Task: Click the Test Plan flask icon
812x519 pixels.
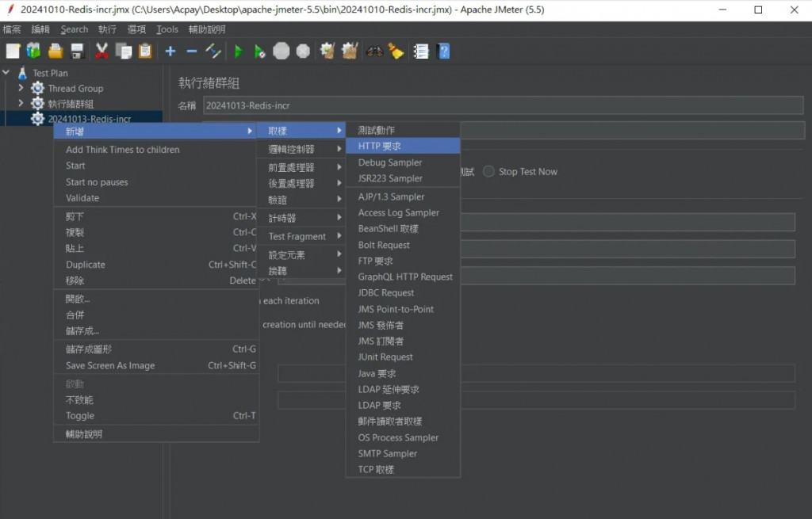Action: [x=22, y=73]
